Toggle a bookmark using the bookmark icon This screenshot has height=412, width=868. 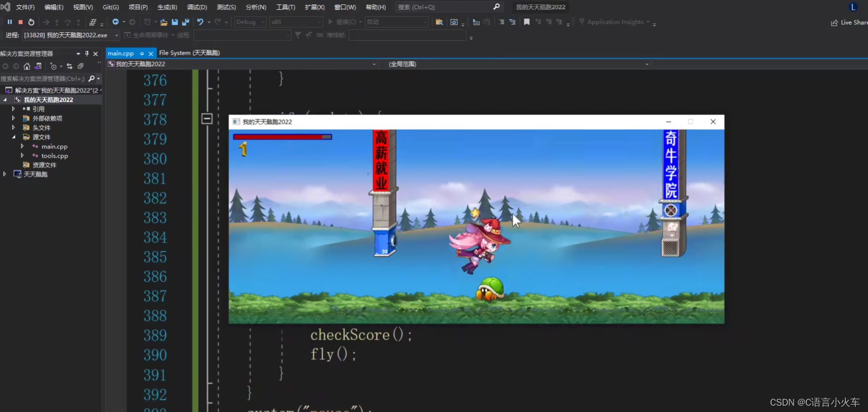(527, 22)
